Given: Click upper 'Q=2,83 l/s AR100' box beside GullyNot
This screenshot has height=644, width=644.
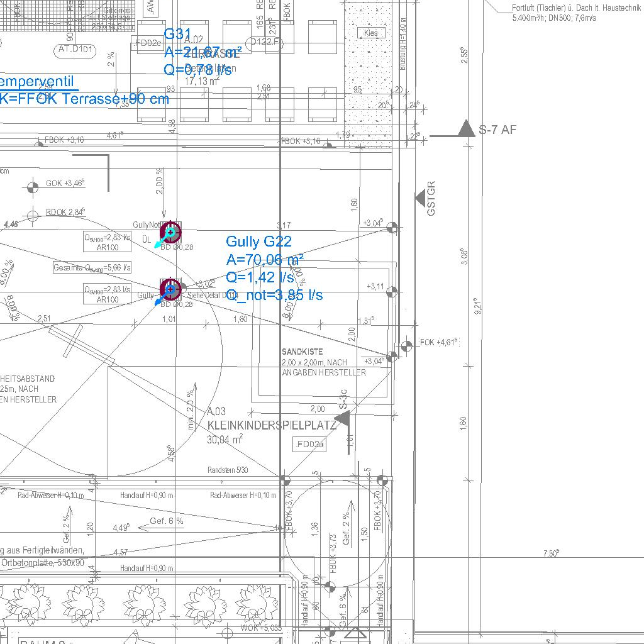Looking at the screenshot, I should (x=107, y=242).
